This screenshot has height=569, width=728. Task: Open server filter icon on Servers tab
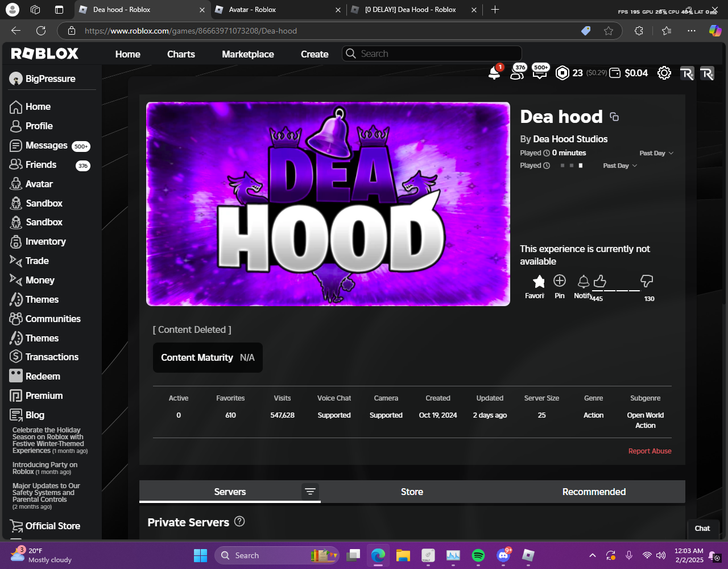click(x=310, y=492)
